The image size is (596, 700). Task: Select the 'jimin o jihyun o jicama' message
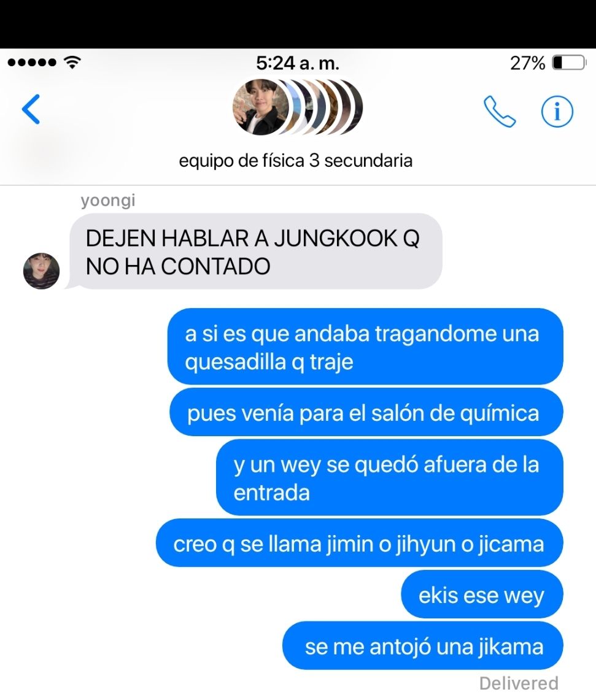(359, 543)
